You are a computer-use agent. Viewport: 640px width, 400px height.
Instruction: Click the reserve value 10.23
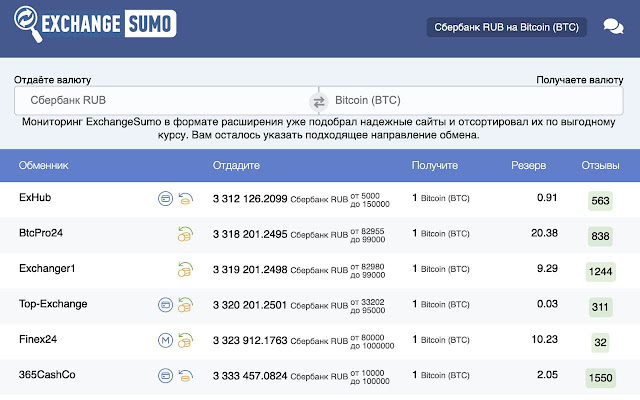pos(544,339)
